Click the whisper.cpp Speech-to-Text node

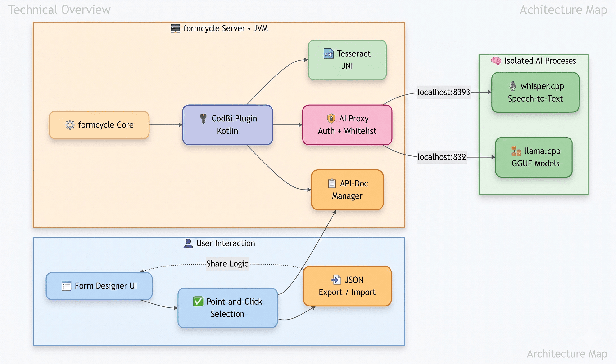click(x=535, y=93)
